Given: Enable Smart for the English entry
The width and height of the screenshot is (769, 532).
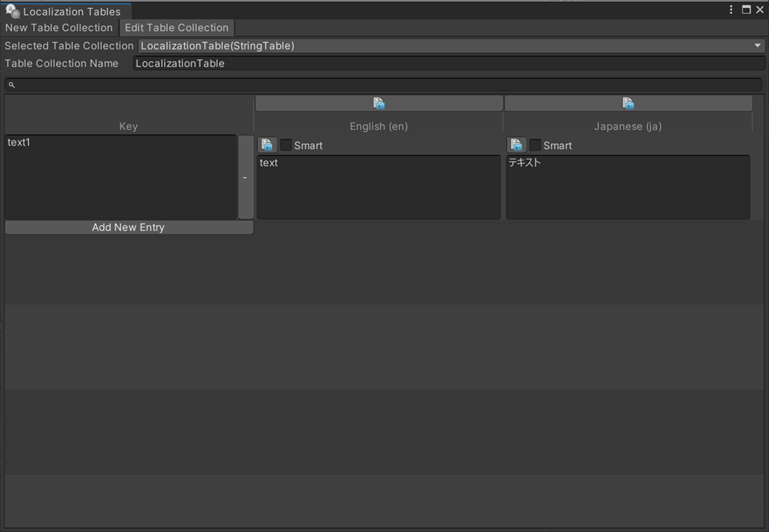Looking at the screenshot, I should click(x=285, y=145).
